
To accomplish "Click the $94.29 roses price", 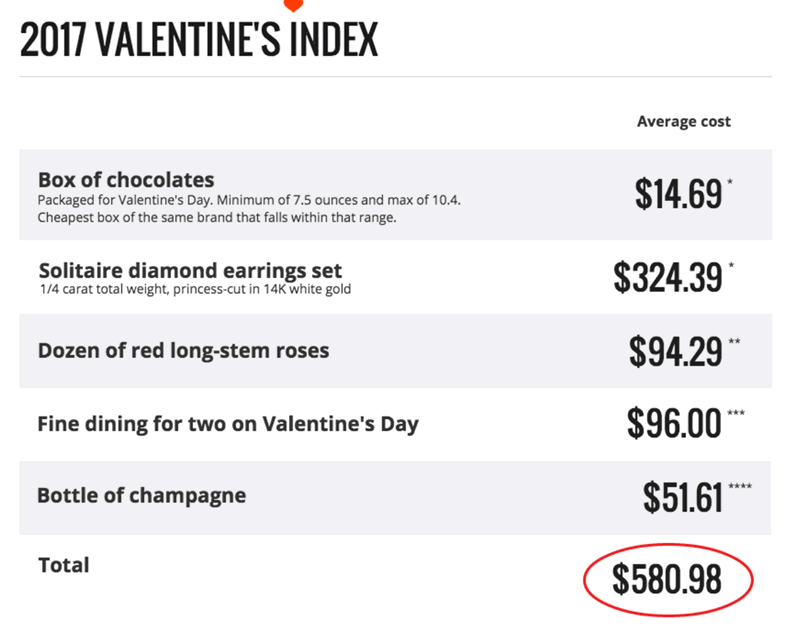I will [x=675, y=351].
